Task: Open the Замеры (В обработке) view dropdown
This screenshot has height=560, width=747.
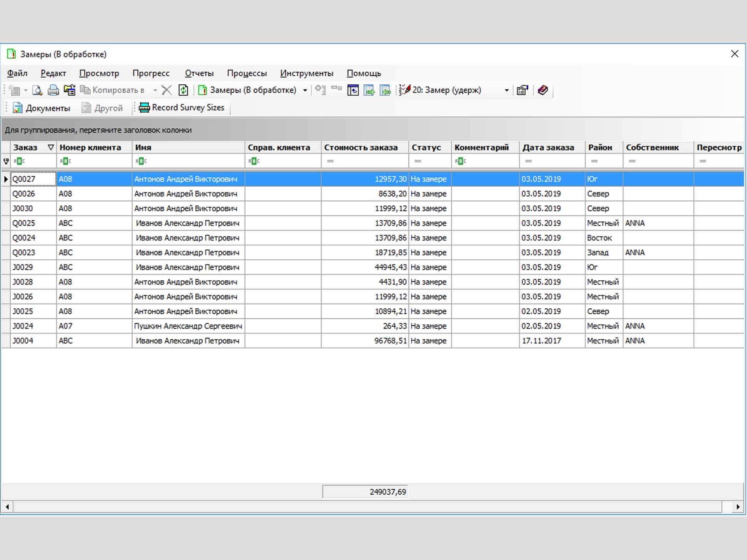Action: click(x=305, y=90)
